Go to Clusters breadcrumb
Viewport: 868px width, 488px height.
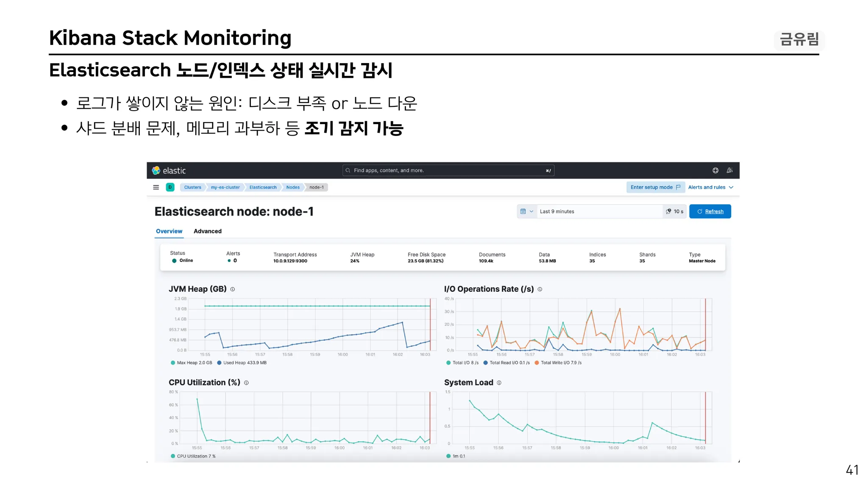(x=192, y=187)
